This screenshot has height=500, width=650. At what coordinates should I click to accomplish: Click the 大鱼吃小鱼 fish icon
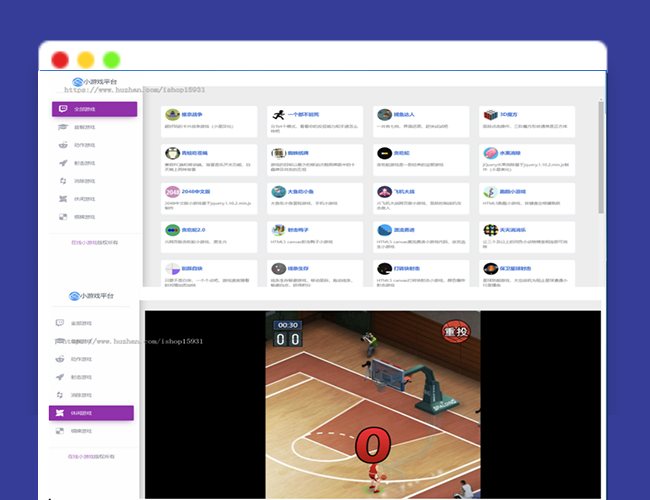278,192
